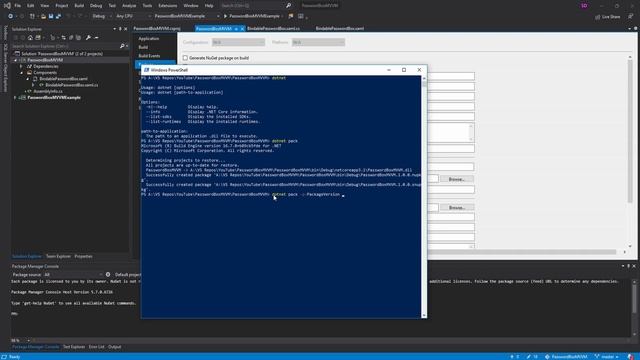This screenshot has height=360, width=640.
Task: Switch to Test Explorer bottom tab
Action: pos(74,347)
